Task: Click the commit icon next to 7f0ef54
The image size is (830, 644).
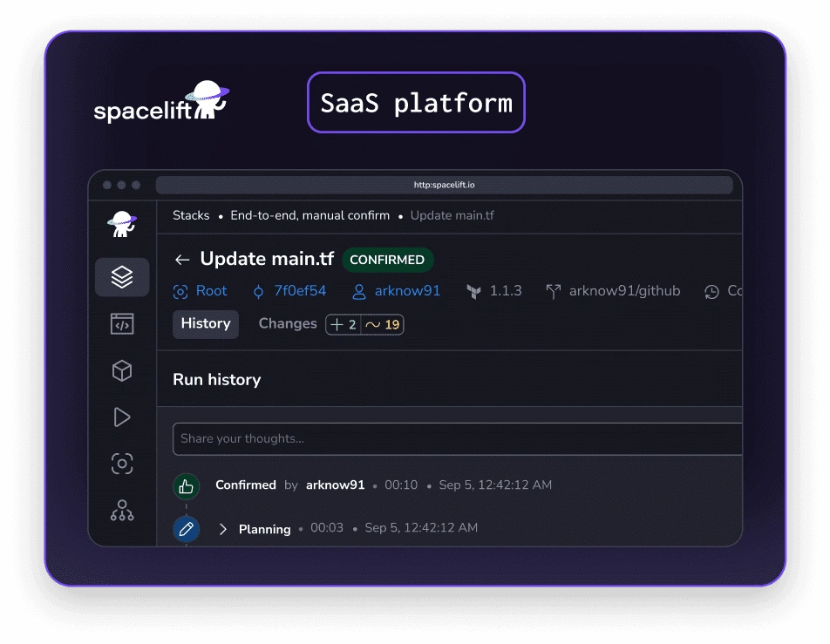Action: (x=258, y=292)
